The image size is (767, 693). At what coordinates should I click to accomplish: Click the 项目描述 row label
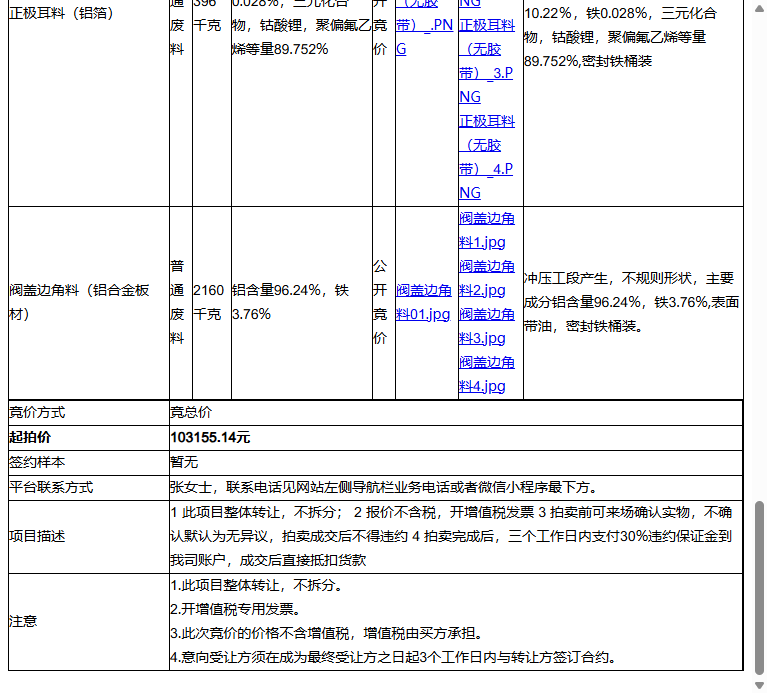click(37, 537)
